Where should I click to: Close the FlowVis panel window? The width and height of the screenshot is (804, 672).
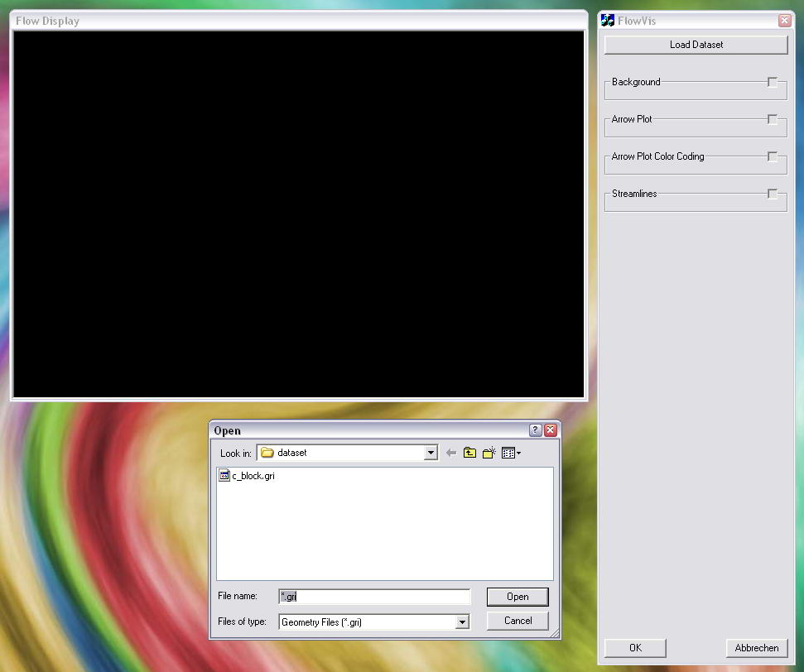coord(784,21)
